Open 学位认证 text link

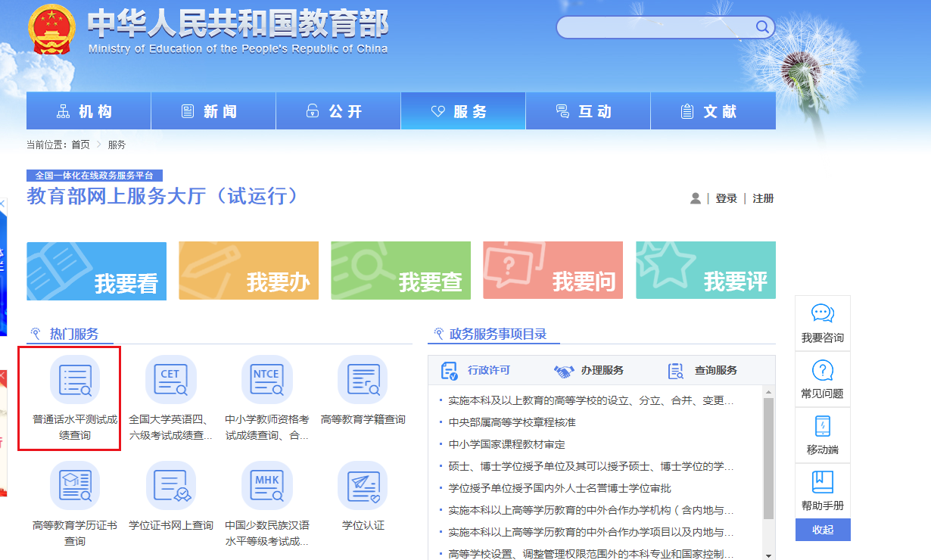[363, 525]
